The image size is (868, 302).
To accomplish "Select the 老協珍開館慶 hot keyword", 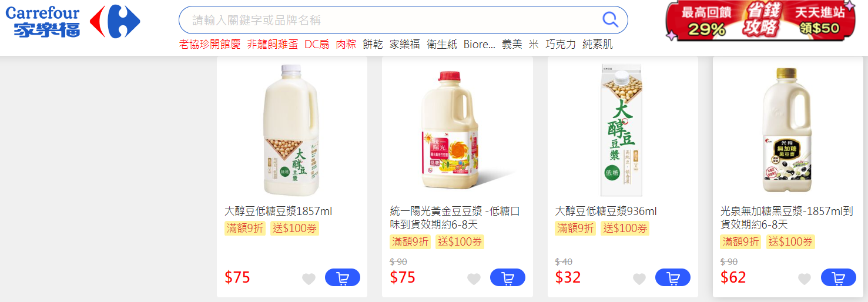I will click(210, 44).
